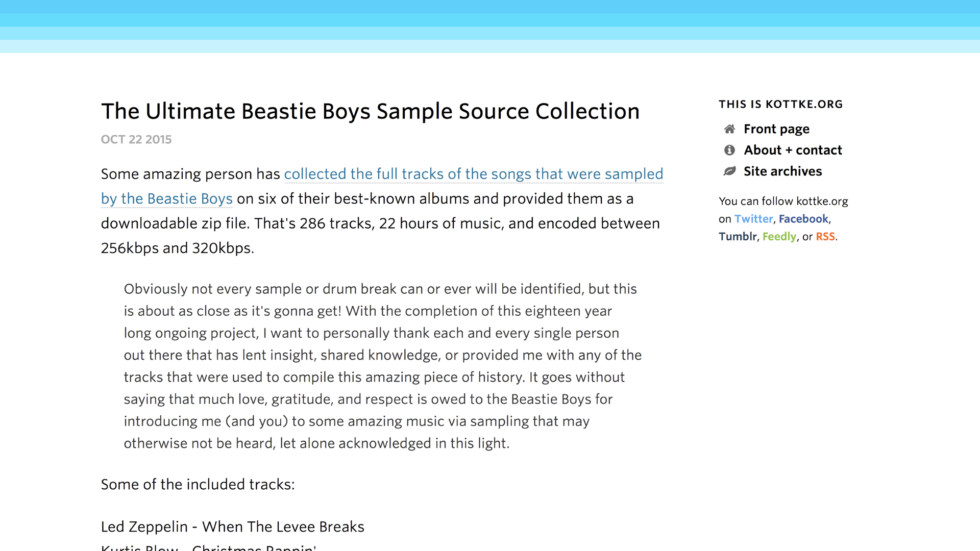Click the 'Some of the included tracks:' text
The width and height of the screenshot is (980, 551).
198,484
